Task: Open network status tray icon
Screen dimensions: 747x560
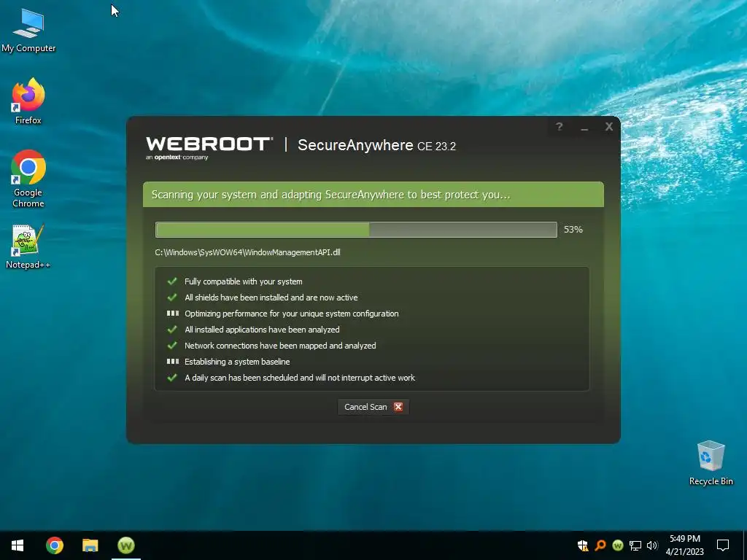Action: tap(635, 545)
